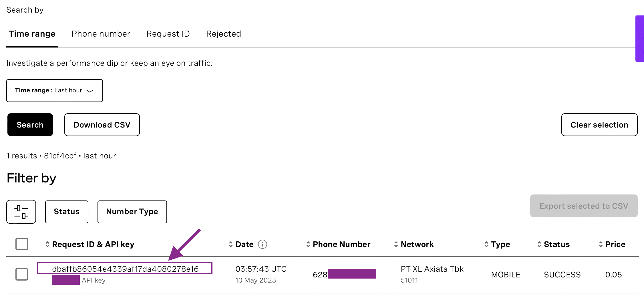Viewport: 644px width, 298px height.
Task: Check the row for request dbaffb86054e
Action: coord(22,274)
